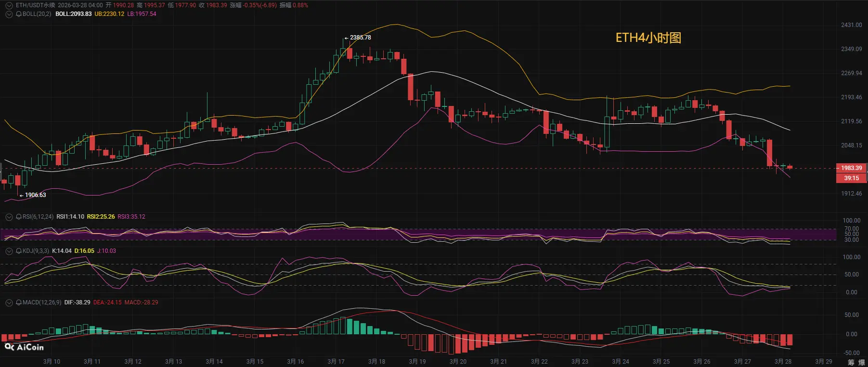Click the 3月 22 date axis label
Image resolution: width=868 pixels, height=367 pixels.
(x=539, y=362)
